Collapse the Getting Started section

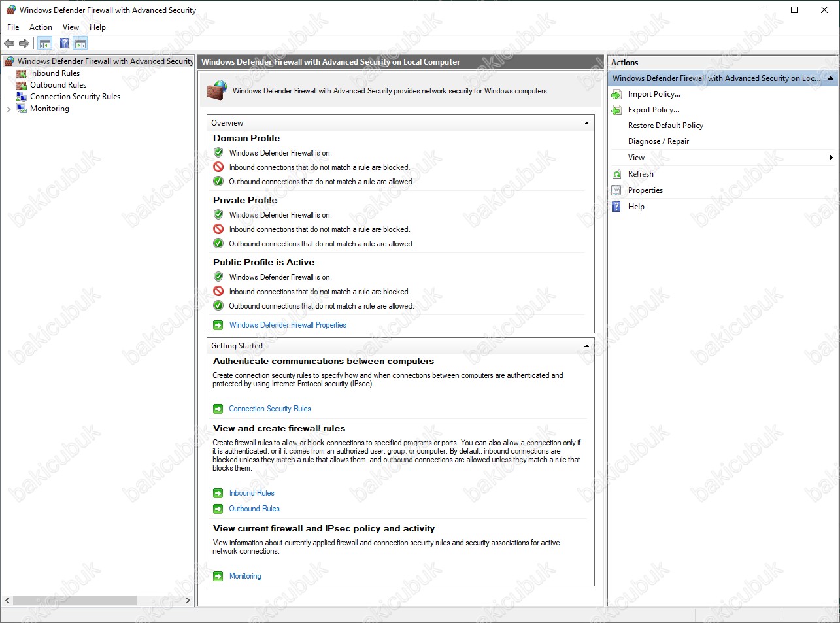[x=586, y=346]
